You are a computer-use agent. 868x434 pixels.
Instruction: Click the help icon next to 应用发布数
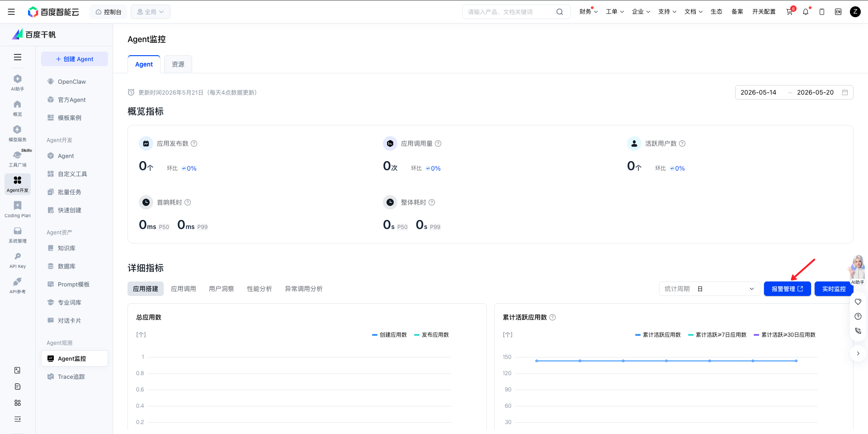(194, 143)
